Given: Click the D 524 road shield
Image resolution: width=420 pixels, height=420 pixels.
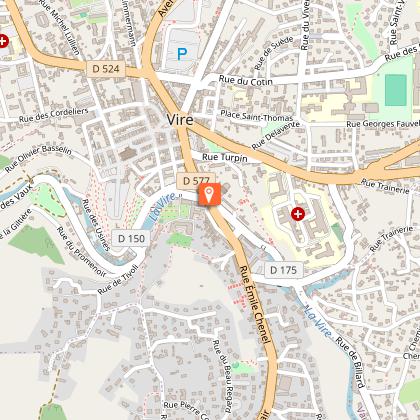Looking at the screenshot, I should pyautogui.click(x=106, y=69).
